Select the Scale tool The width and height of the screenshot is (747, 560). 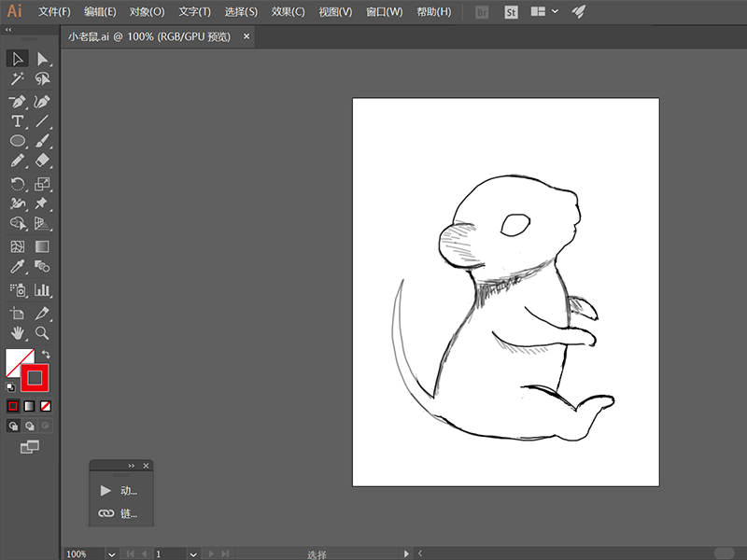tap(42, 184)
